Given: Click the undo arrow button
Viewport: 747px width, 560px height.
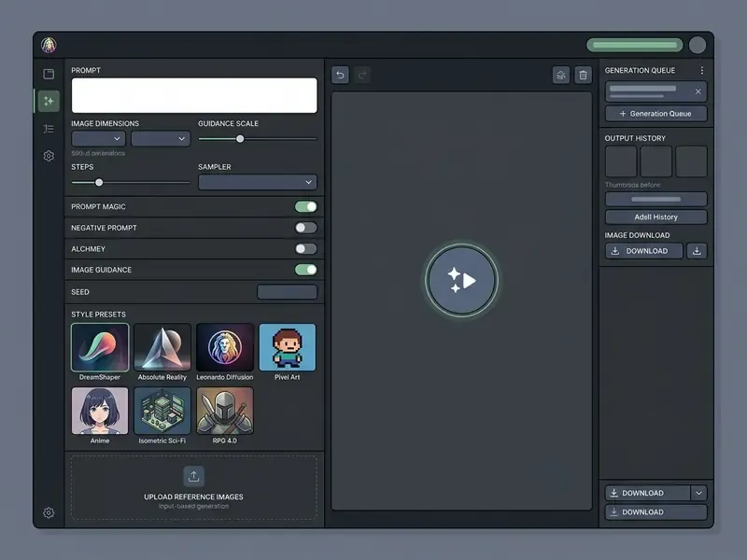Looking at the screenshot, I should (340, 75).
